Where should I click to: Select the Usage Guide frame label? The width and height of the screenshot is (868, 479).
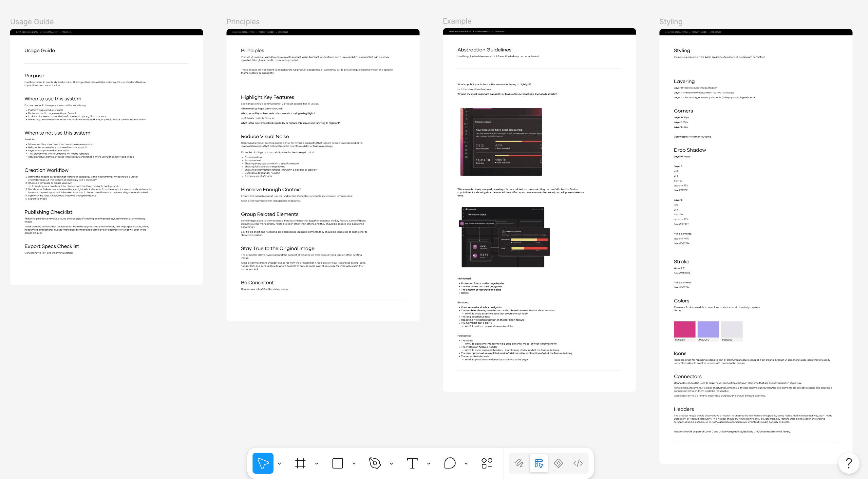(32, 22)
